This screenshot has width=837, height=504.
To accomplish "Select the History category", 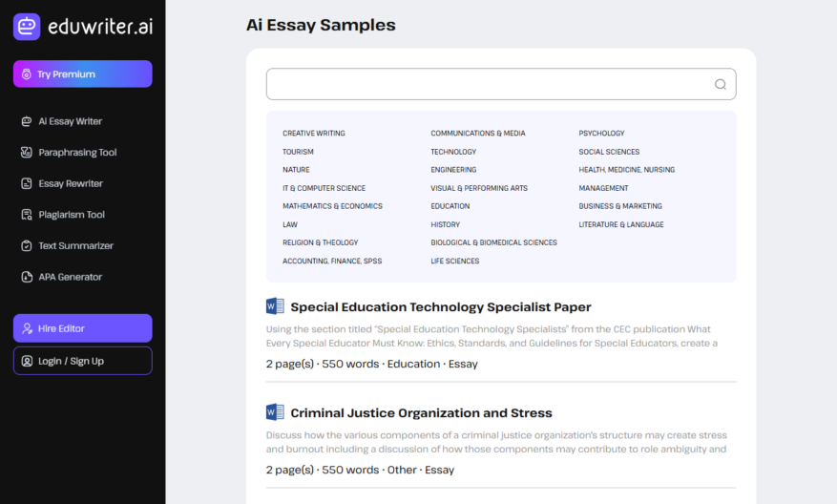I will tap(445, 224).
